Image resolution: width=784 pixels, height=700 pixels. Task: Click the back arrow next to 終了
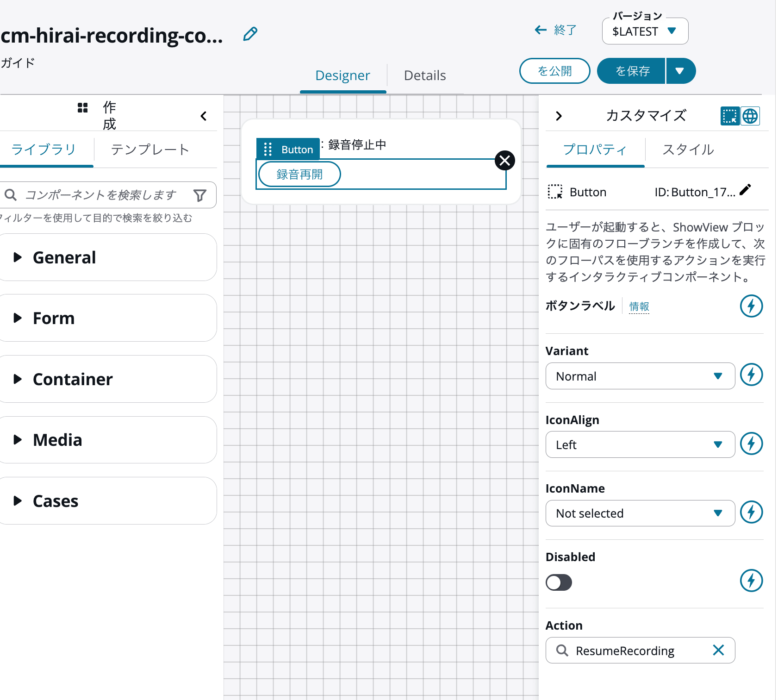point(540,30)
